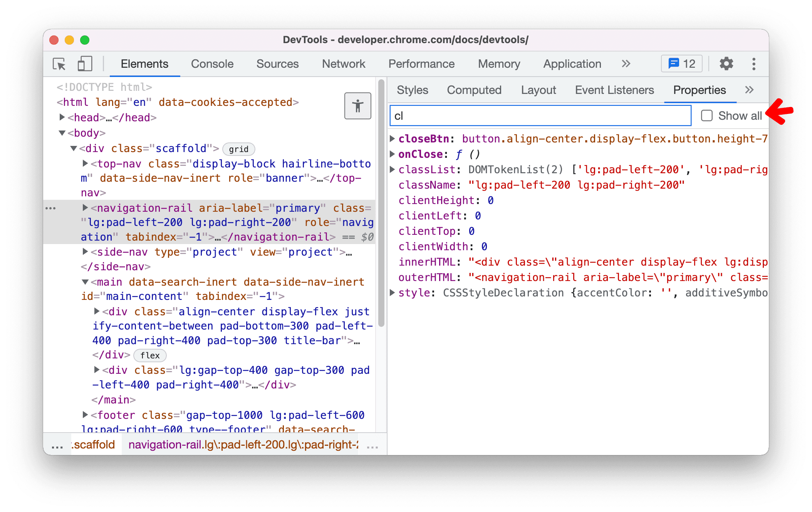
Task: Open DevTools settings gear icon
Action: click(x=726, y=64)
